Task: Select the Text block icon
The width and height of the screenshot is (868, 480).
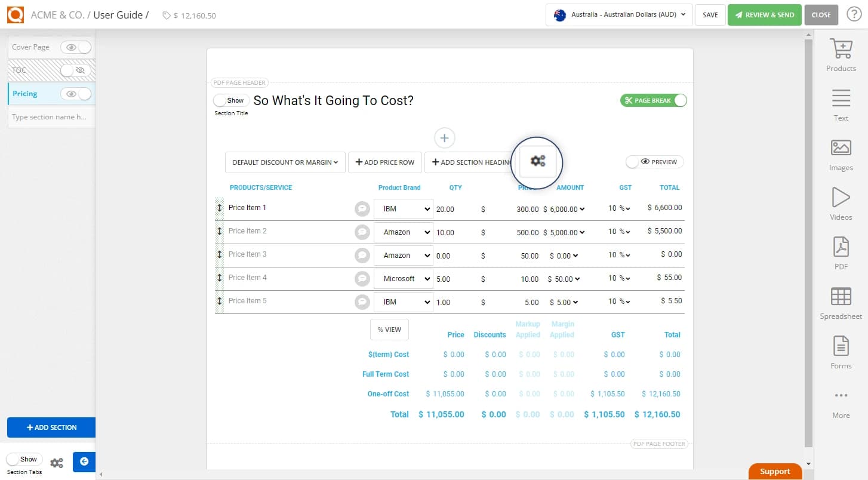Action: (x=841, y=103)
